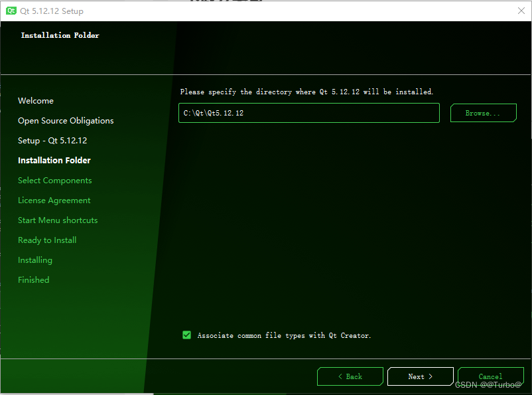Viewport: 532px width, 395px height.
Task: Click the installation directory path field
Action: pyautogui.click(x=308, y=113)
